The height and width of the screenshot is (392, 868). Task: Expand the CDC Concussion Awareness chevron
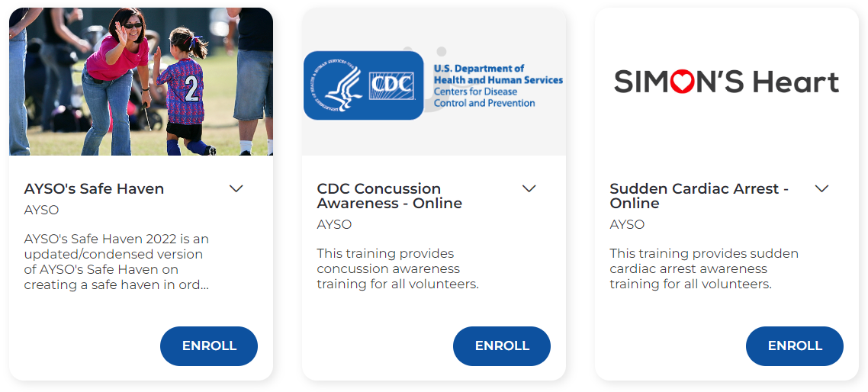529,189
